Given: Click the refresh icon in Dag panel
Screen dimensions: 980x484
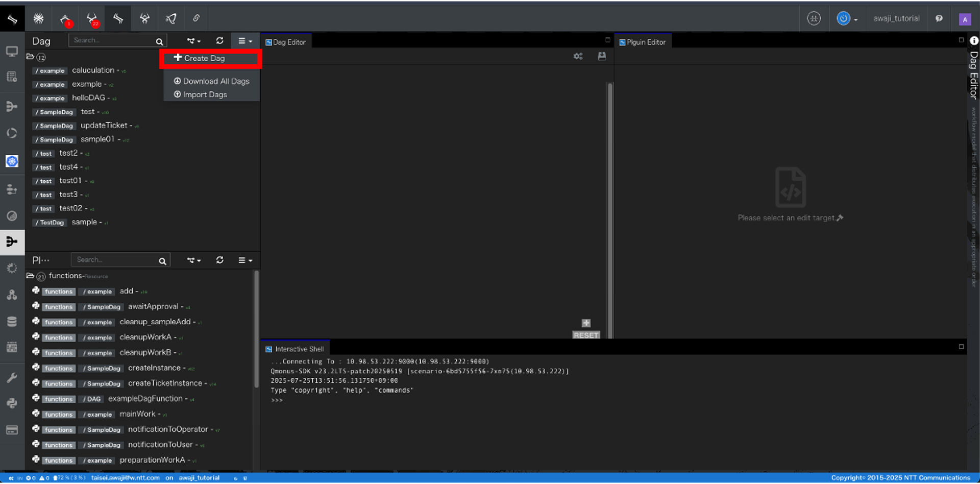Looking at the screenshot, I should 219,41.
